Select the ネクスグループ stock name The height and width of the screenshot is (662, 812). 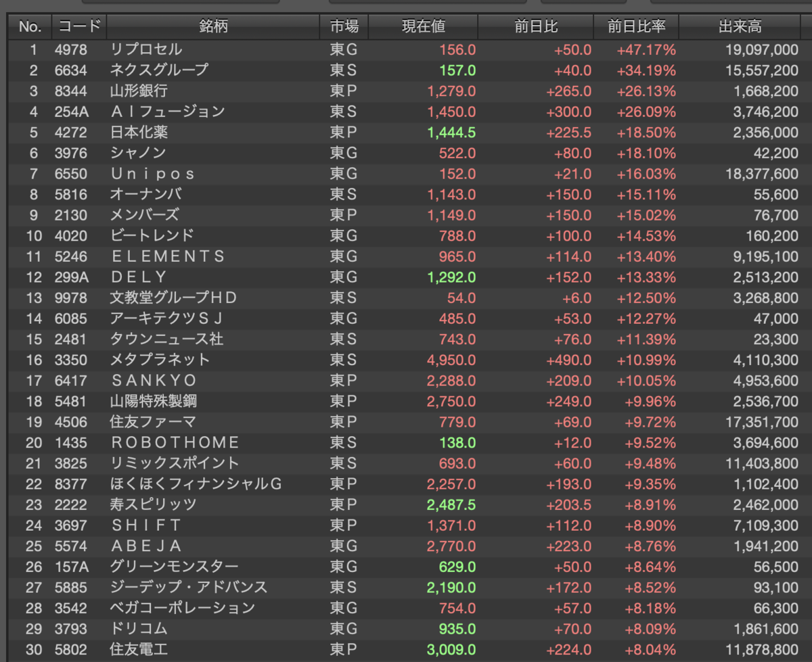tap(159, 70)
